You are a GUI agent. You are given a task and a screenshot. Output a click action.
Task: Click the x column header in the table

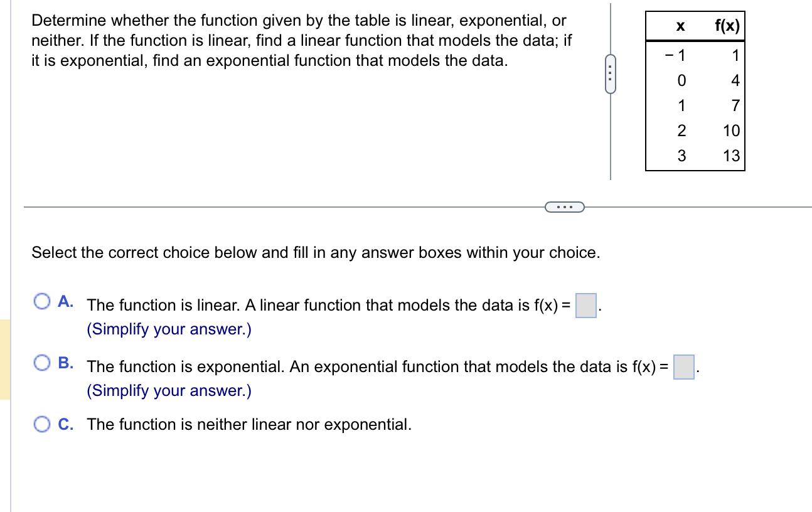coord(680,26)
